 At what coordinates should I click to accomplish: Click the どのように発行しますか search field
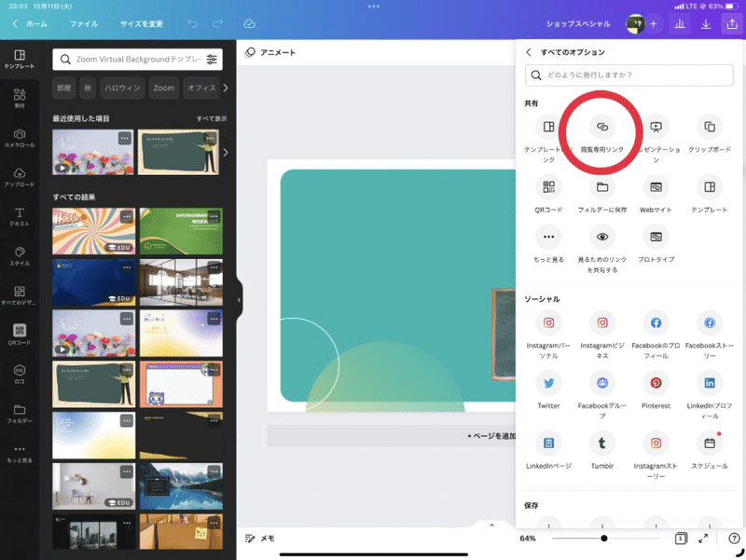click(629, 75)
